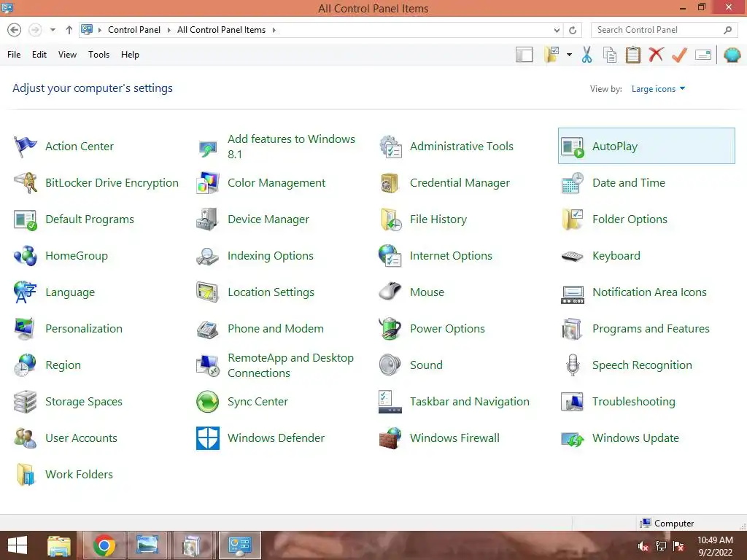Open the Phone and Modem icon
Screen dimensions: 747x560
pyautogui.click(x=208, y=329)
